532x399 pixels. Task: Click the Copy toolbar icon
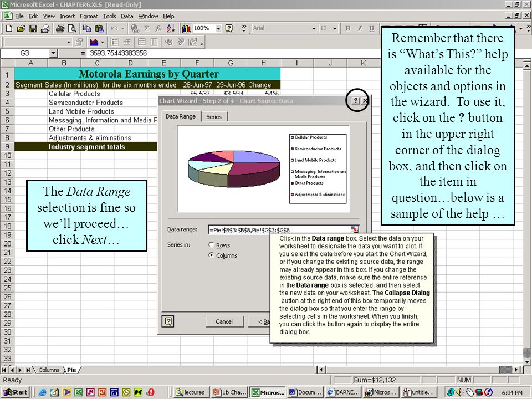(x=87, y=29)
